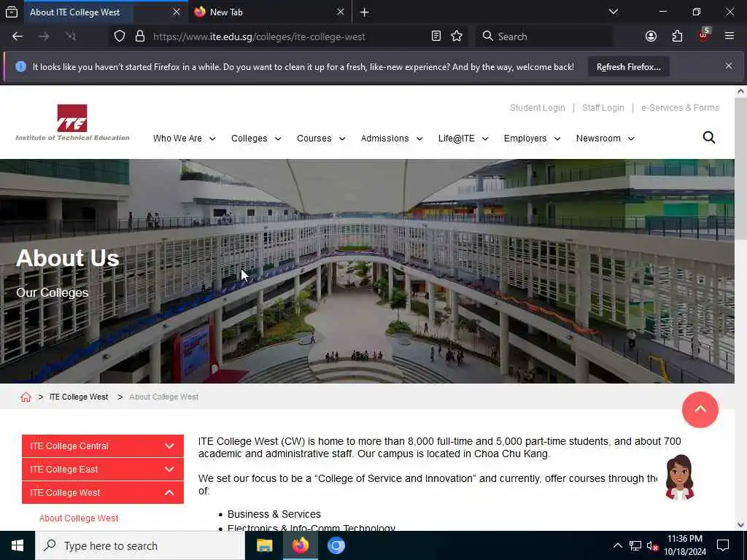
Task: Click the network icon in system tray
Action: point(635,545)
